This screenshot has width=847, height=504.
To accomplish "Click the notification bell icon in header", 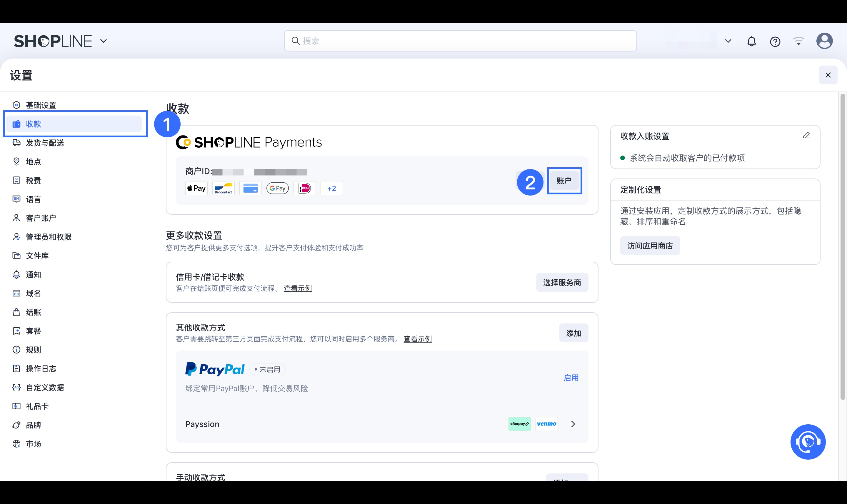I will coord(752,41).
